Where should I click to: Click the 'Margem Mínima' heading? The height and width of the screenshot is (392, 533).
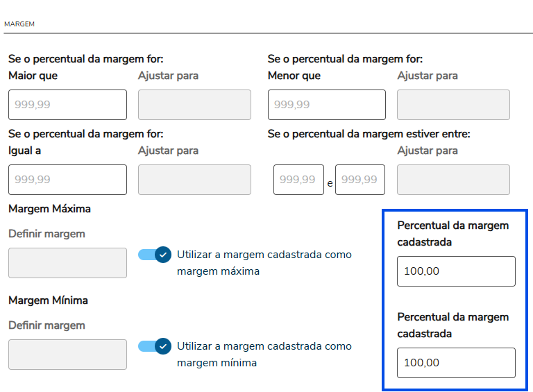pyautogui.click(x=48, y=300)
